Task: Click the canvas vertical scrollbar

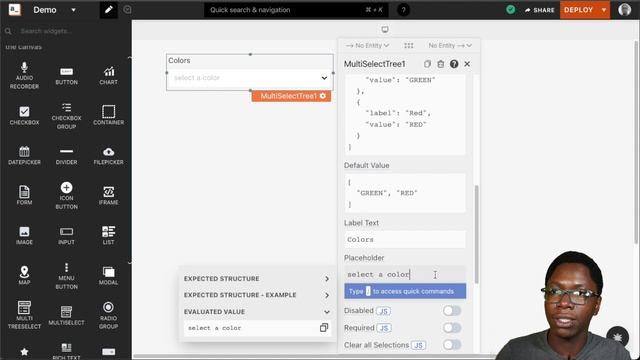Action: 636,143
